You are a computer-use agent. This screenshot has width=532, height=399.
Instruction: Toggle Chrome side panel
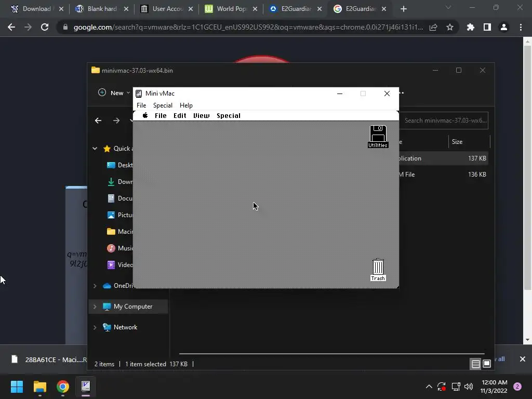pyautogui.click(x=487, y=27)
